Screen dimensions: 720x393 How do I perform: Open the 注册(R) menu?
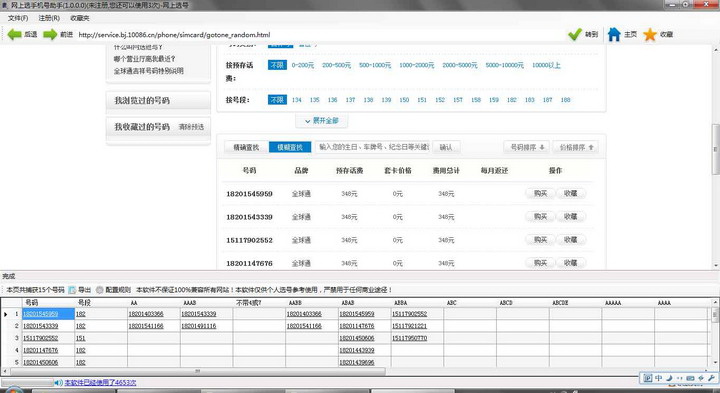[49, 18]
